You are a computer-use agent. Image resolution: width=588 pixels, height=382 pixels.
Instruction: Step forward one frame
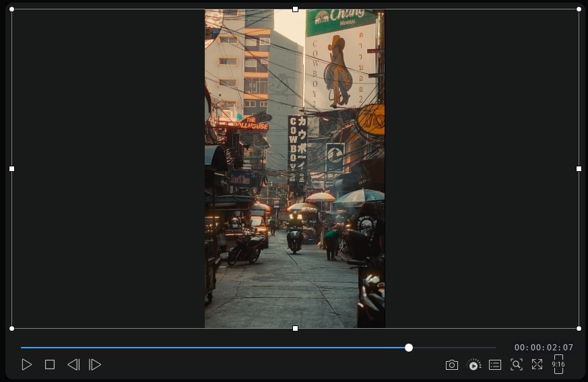(x=95, y=364)
